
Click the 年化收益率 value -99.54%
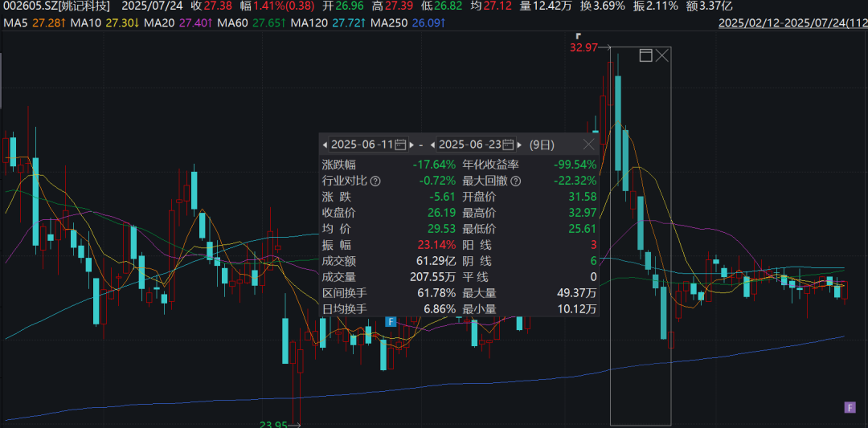tap(575, 165)
